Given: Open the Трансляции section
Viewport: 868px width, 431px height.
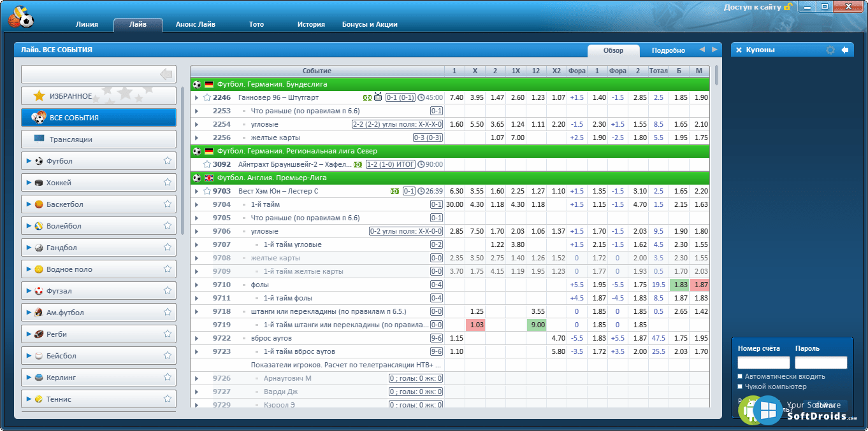Looking at the screenshot, I should [98, 139].
